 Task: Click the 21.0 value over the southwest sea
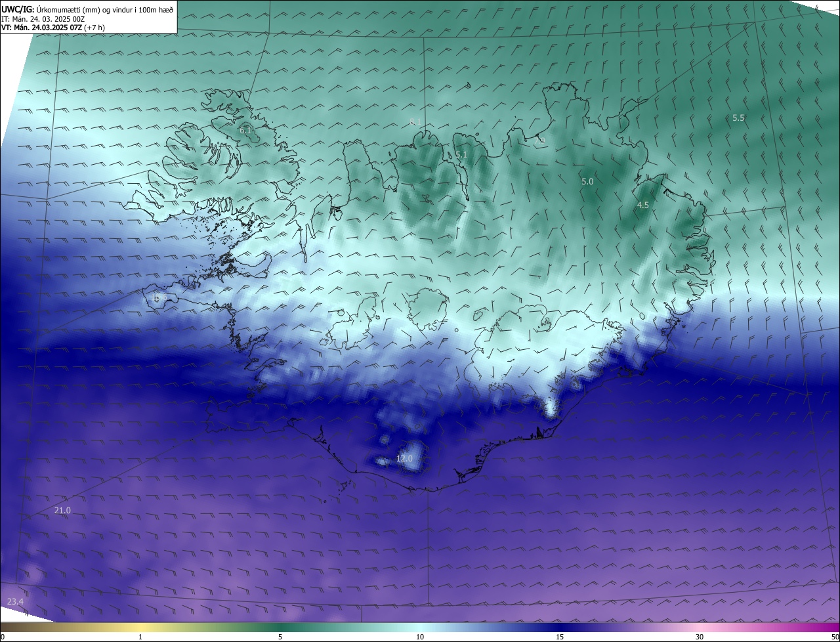point(62,510)
